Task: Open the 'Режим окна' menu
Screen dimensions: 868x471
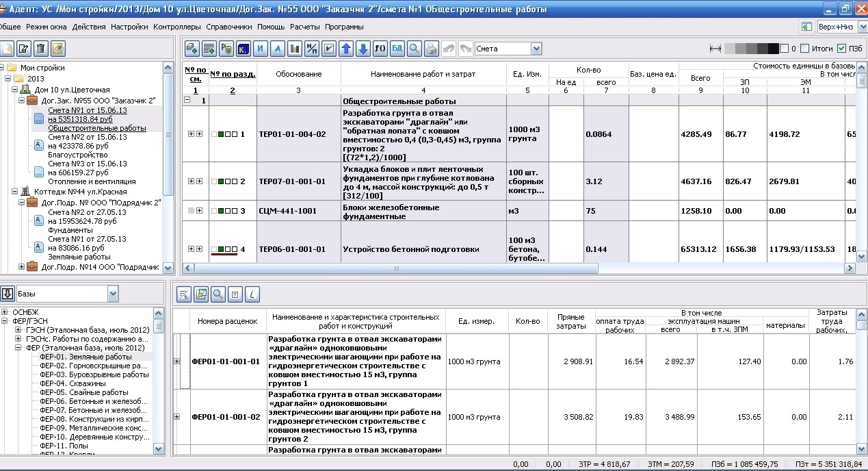Action: click(47, 27)
